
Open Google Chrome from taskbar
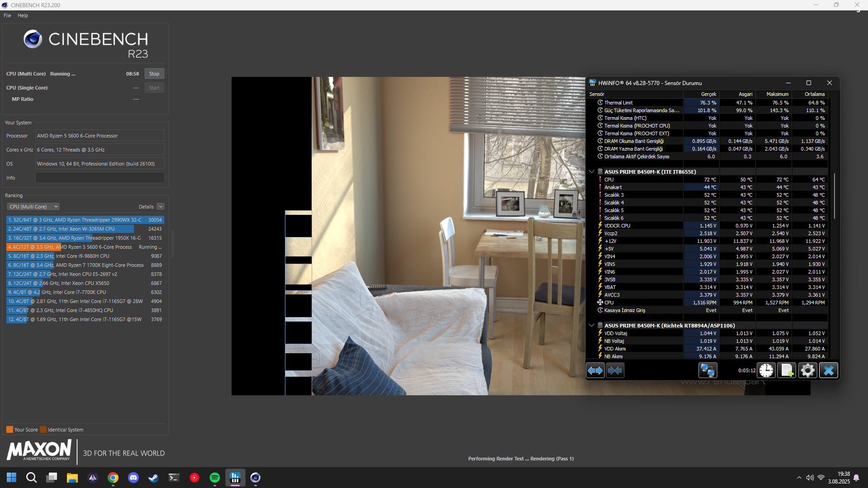click(x=113, y=478)
